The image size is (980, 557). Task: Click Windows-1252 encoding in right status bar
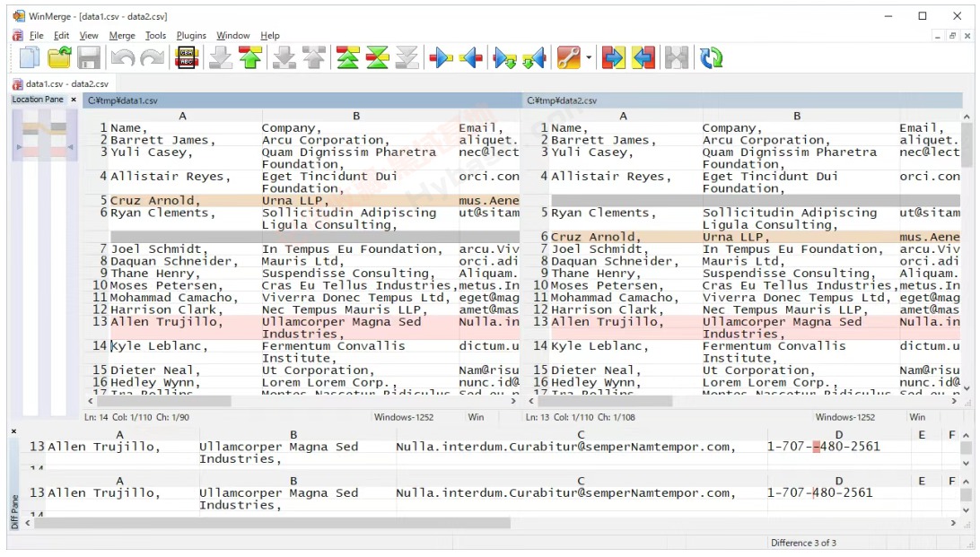845,417
